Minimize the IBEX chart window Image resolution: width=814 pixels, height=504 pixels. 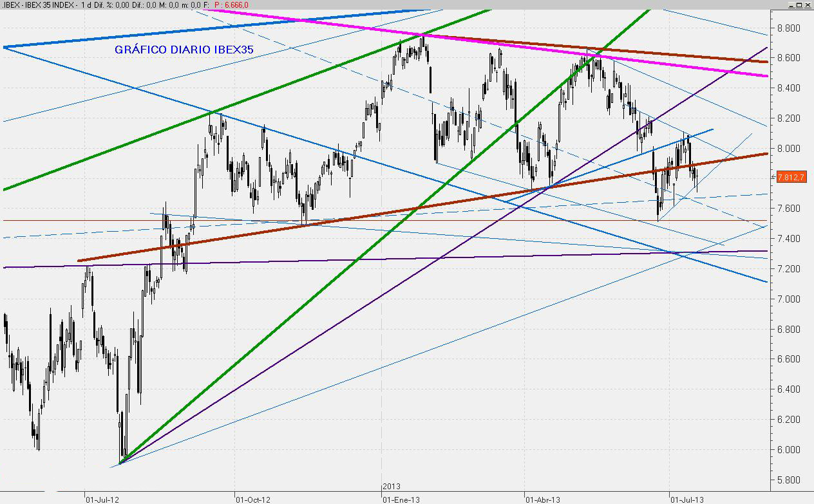click(791, 5)
